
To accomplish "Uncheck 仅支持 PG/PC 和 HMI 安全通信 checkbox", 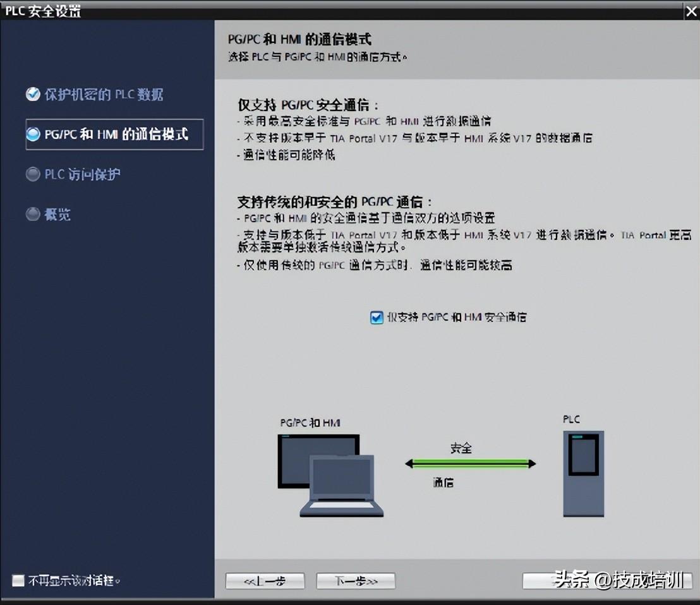I will [x=377, y=317].
